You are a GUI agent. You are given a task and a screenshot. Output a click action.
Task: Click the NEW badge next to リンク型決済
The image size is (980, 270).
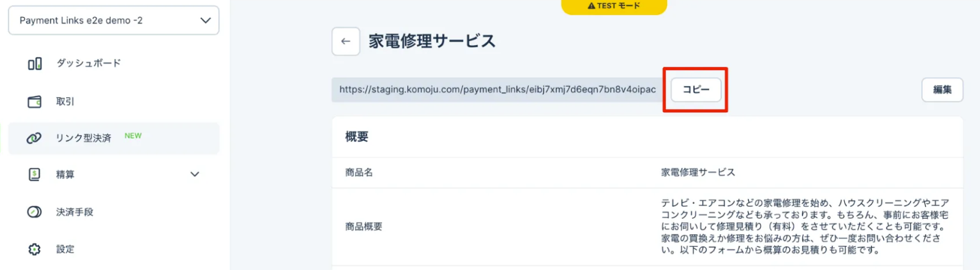(133, 136)
